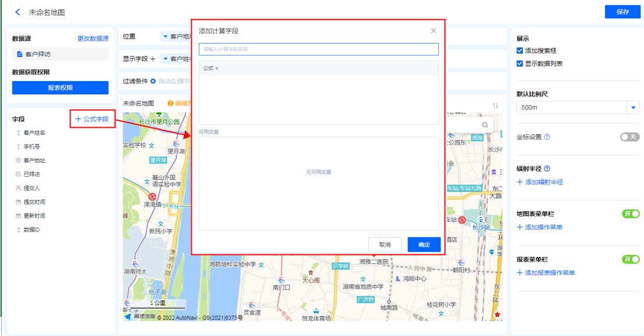Click the 客户拜访 data source document icon
This screenshot has height=336, width=644.
pyautogui.click(x=19, y=54)
